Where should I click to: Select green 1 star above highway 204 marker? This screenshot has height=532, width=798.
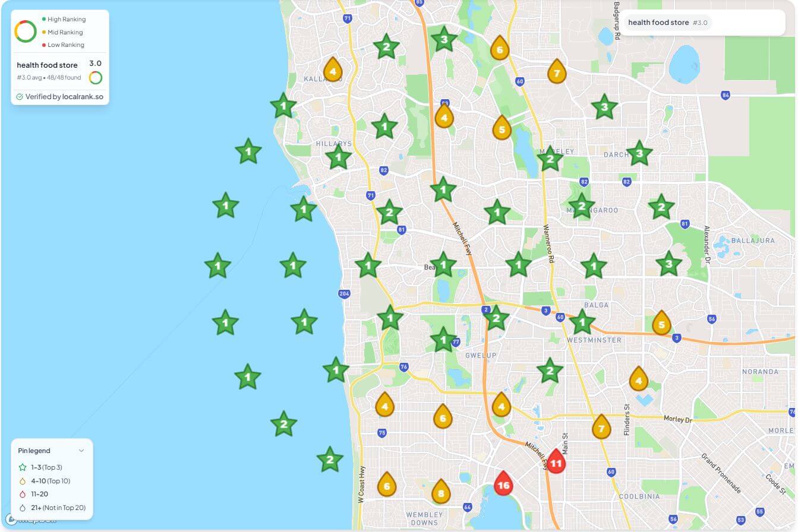pyautogui.click(x=368, y=265)
